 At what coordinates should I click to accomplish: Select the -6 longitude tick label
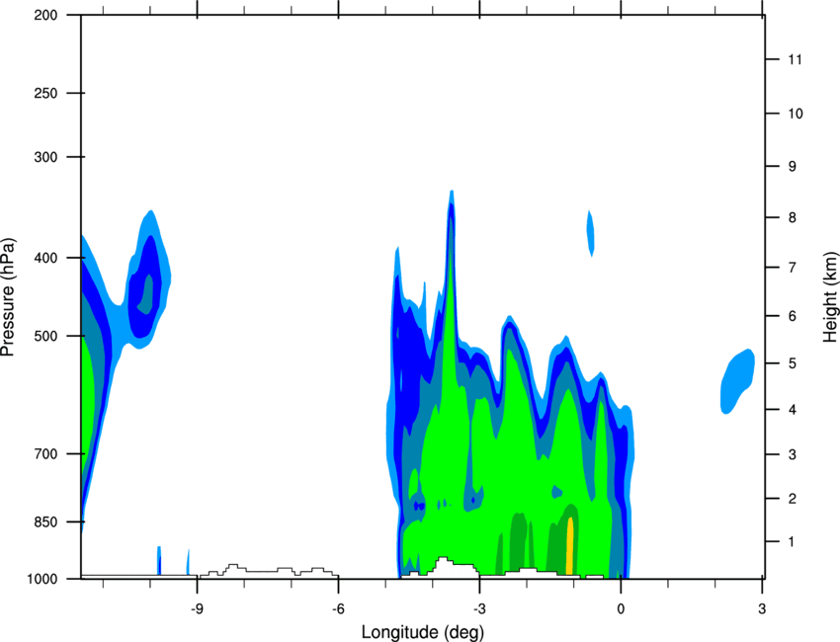point(338,608)
